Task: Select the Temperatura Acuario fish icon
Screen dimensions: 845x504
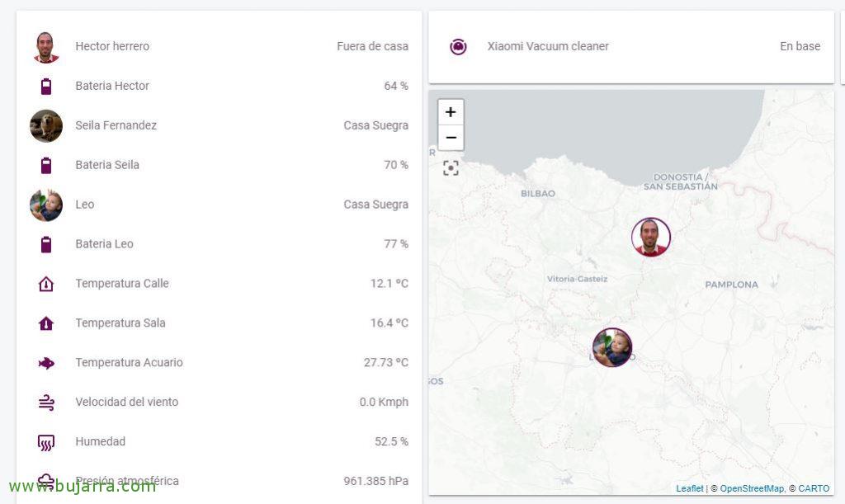Action: [46, 362]
